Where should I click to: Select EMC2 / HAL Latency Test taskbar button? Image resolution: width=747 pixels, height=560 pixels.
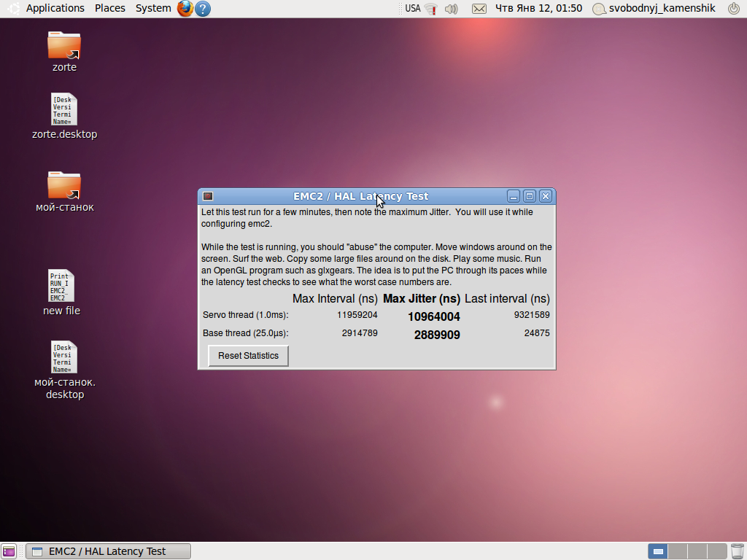108,551
